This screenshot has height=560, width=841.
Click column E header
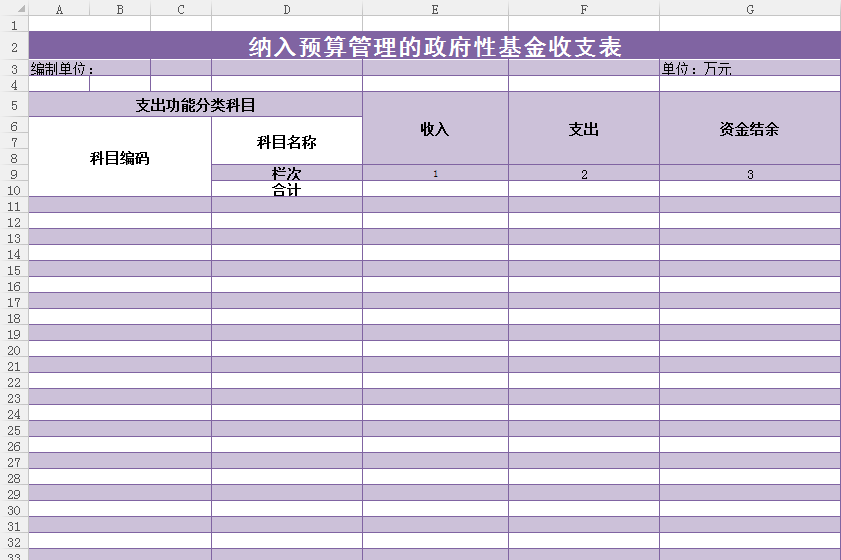[x=435, y=9]
